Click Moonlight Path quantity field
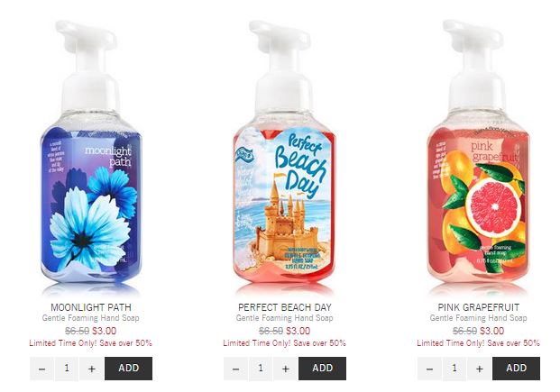560x392 pixels. (x=67, y=369)
